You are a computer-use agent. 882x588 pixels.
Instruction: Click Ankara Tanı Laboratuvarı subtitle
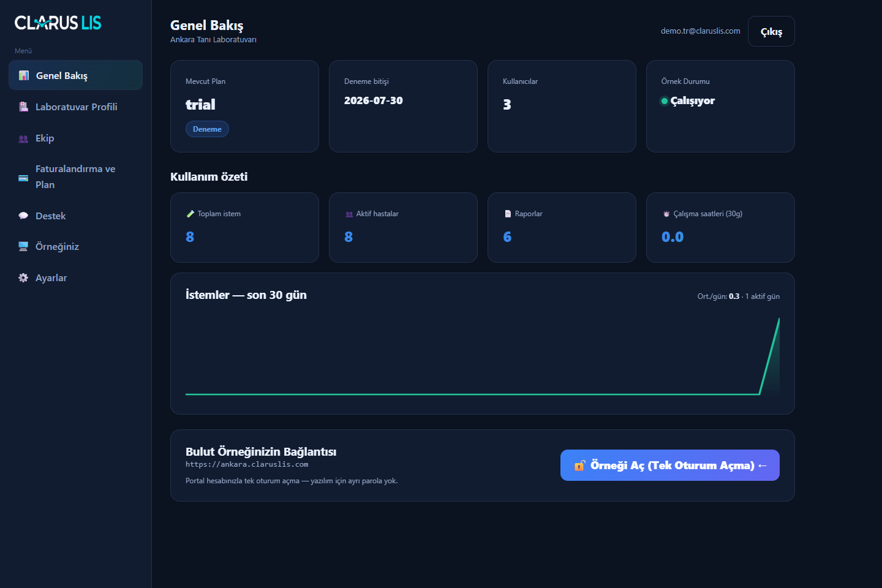pyautogui.click(x=213, y=40)
